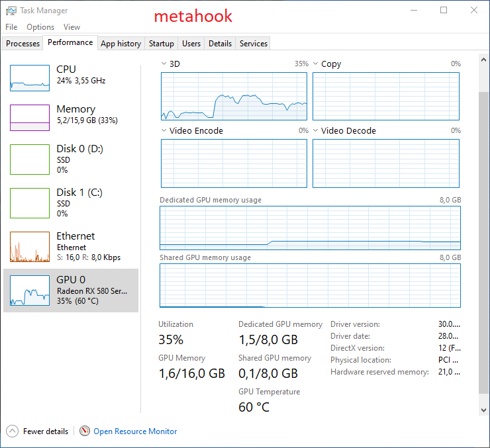490x448 pixels.
Task: Click the 3D engine usage graph
Action: tap(234, 96)
